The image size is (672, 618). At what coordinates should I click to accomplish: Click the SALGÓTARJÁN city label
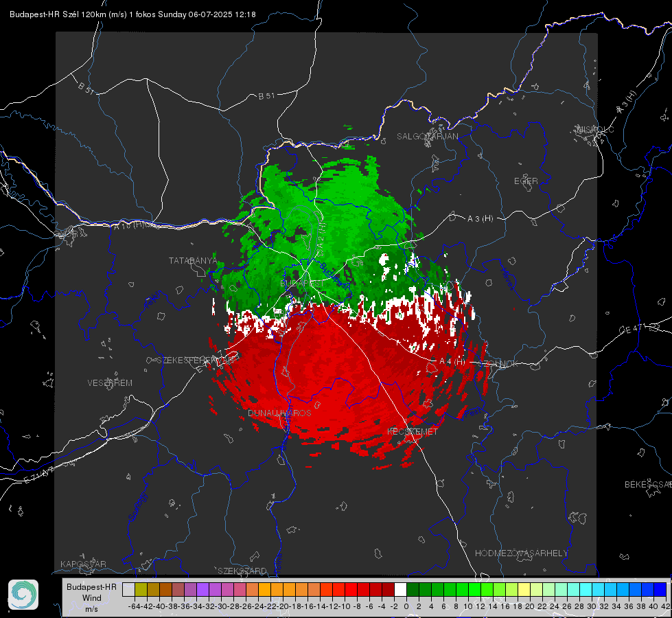pos(427,137)
